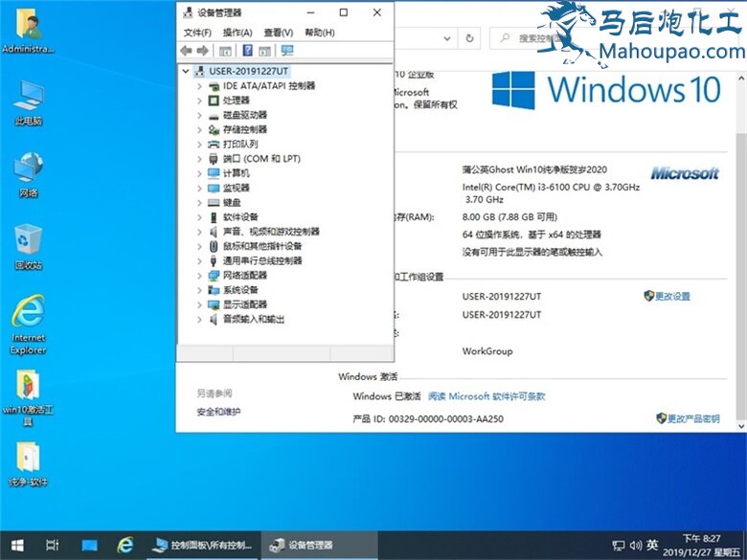
Task: Click the Back arrow in Device Manager toolbar
Action: [186, 51]
